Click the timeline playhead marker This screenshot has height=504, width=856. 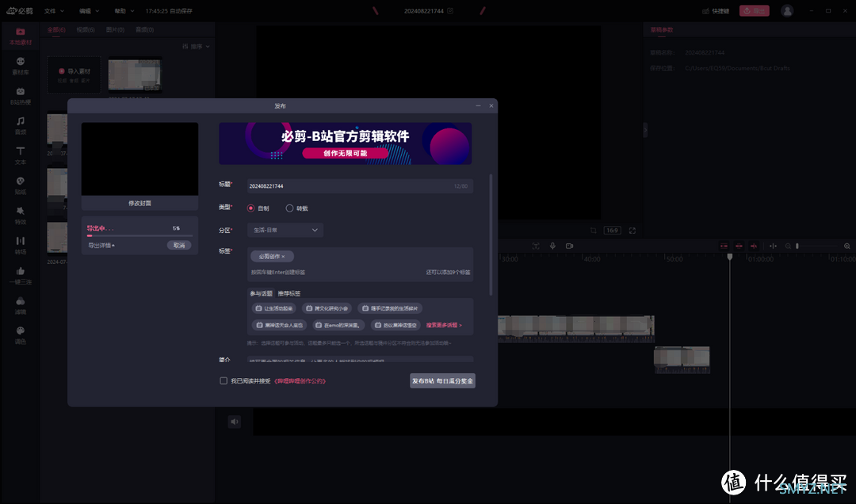coord(729,257)
